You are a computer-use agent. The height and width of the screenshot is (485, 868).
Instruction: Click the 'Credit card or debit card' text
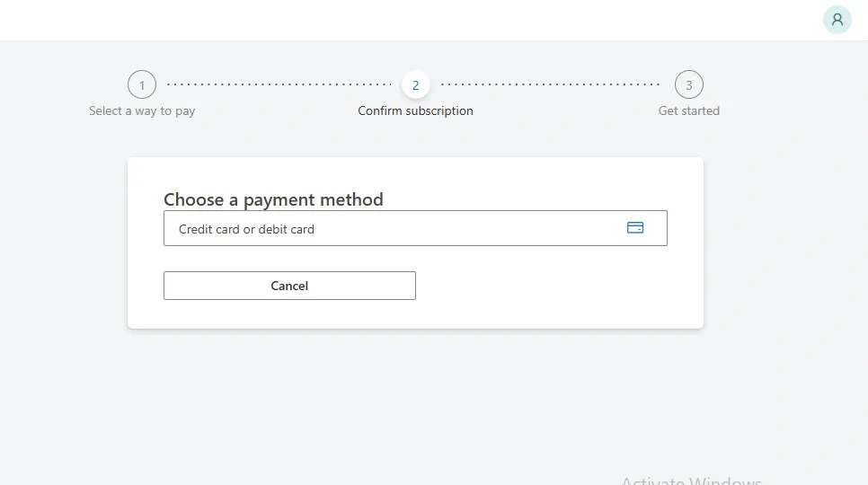tap(246, 229)
